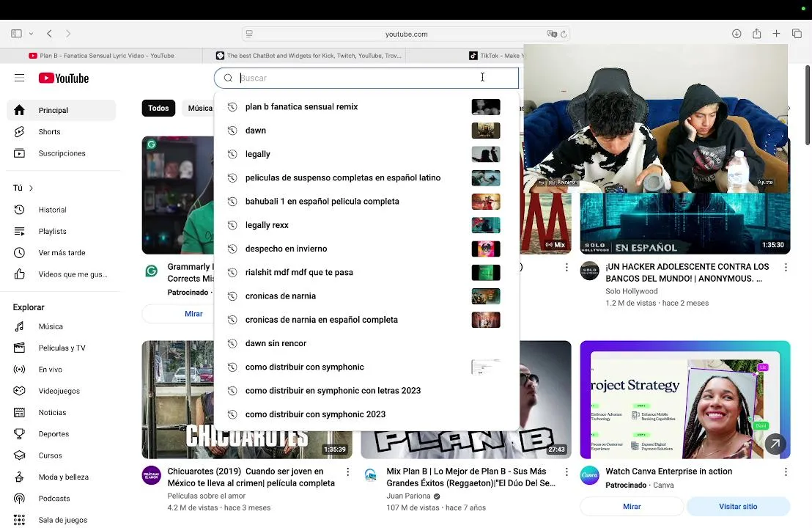This screenshot has width=812, height=528.
Task: Expand the Tú section chevron
Action: click(31, 188)
